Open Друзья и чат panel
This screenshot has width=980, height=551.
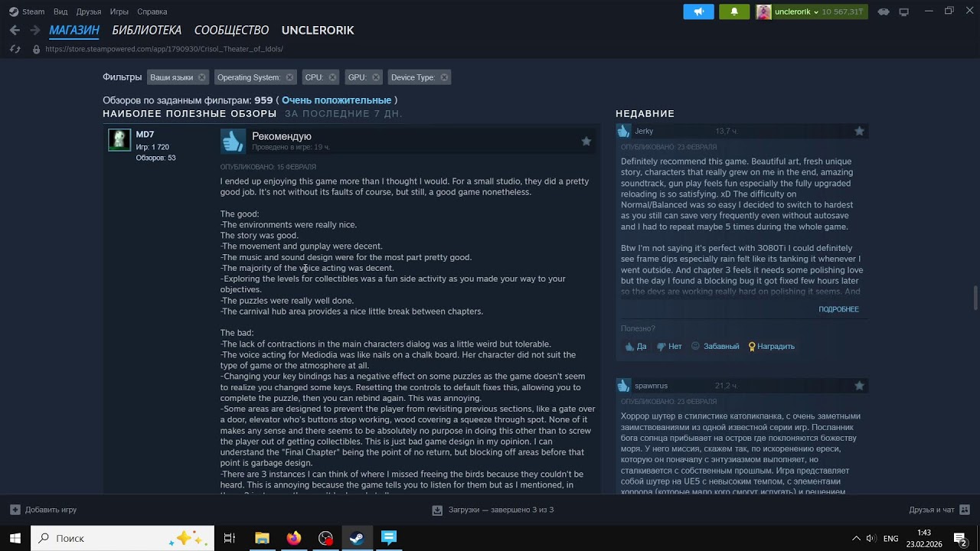coord(939,510)
